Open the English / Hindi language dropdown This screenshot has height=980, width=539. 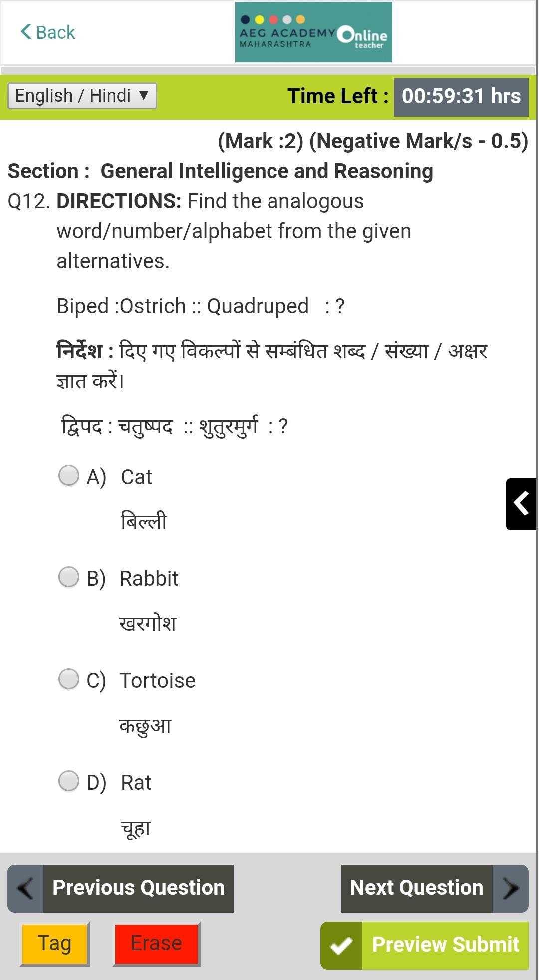coord(82,96)
